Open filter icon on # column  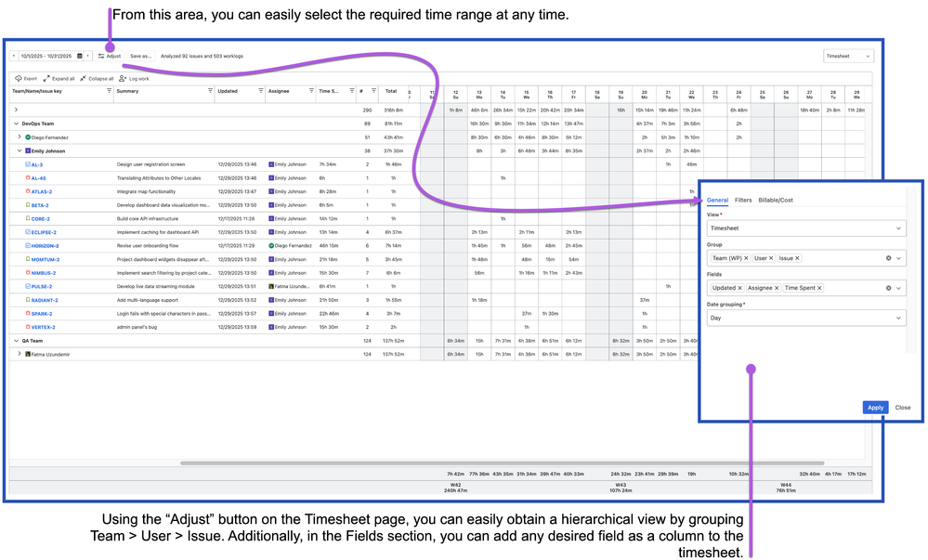pos(373,91)
